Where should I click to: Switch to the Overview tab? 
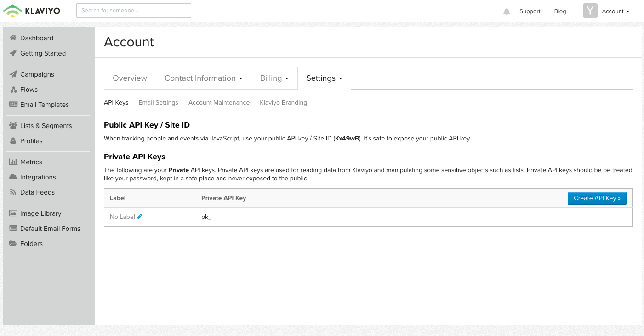click(130, 78)
